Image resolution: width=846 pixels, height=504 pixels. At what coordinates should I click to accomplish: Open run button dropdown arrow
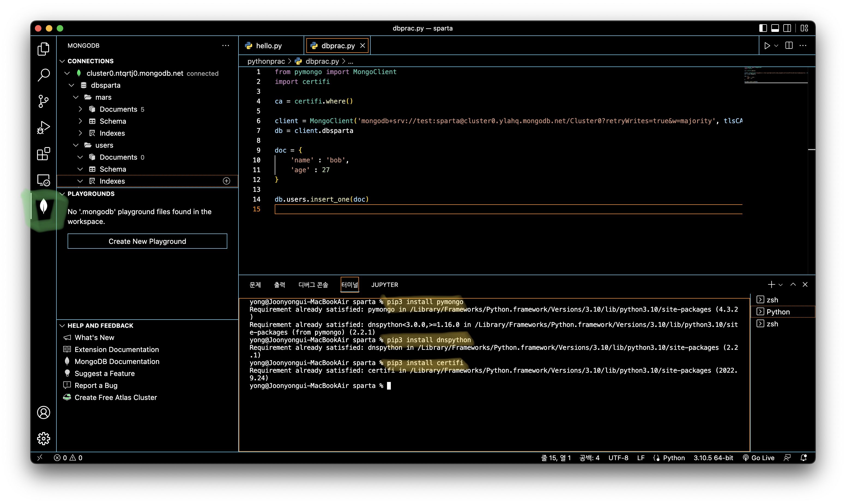776,45
